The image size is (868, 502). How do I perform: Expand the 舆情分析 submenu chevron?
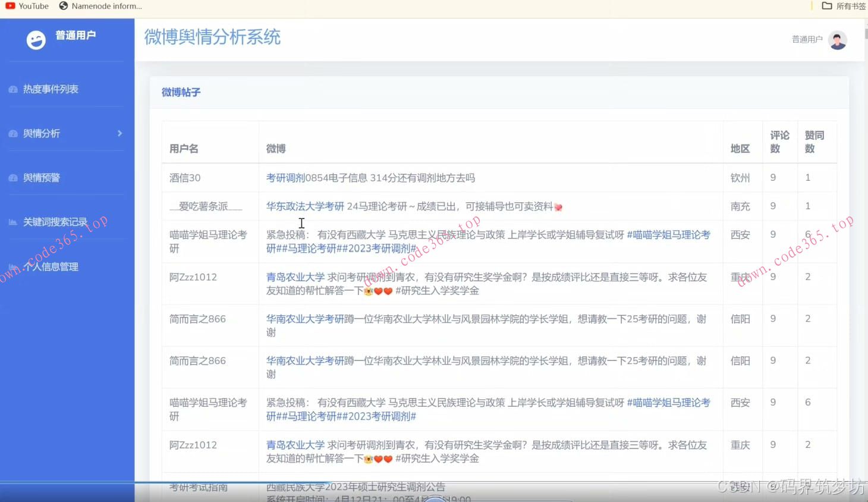point(119,133)
